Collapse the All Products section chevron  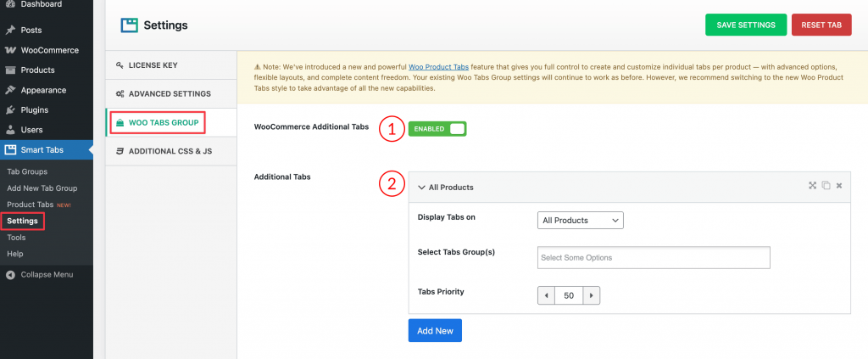coord(421,188)
